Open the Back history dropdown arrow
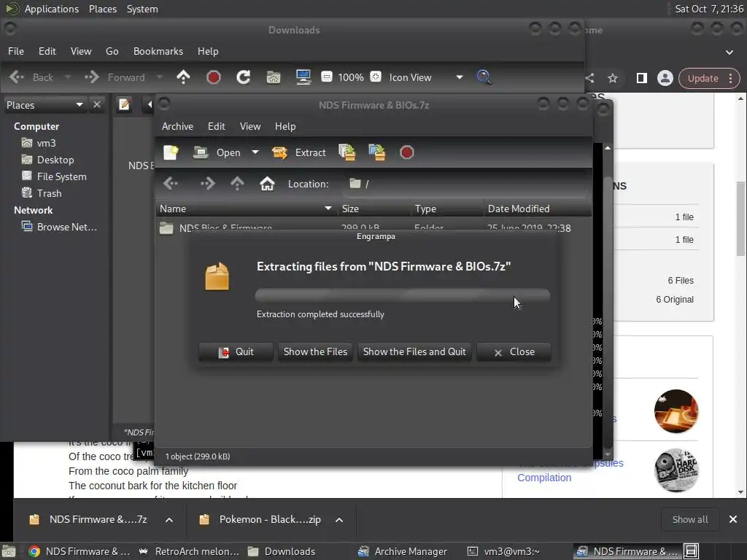The image size is (747, 560). pos(68,77)
